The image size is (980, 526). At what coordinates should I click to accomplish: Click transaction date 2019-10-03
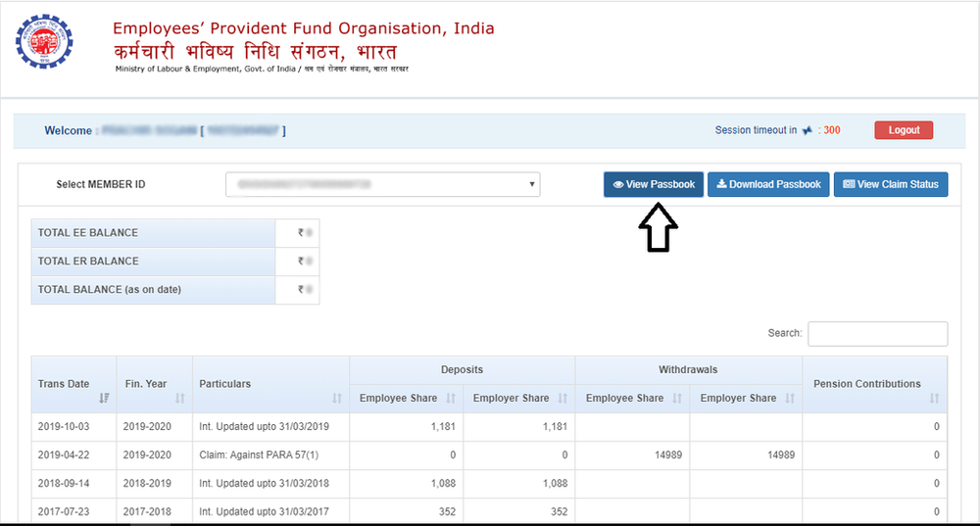(x=63, y=427)
